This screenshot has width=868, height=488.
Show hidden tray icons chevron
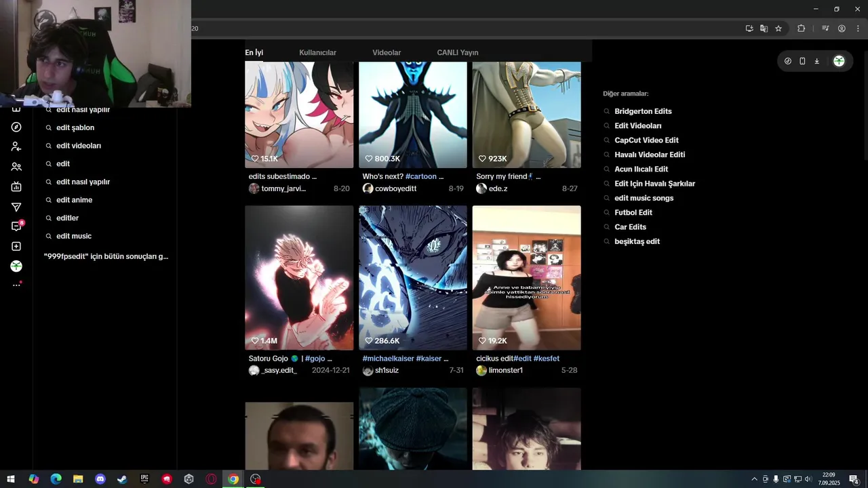(754, 479)
